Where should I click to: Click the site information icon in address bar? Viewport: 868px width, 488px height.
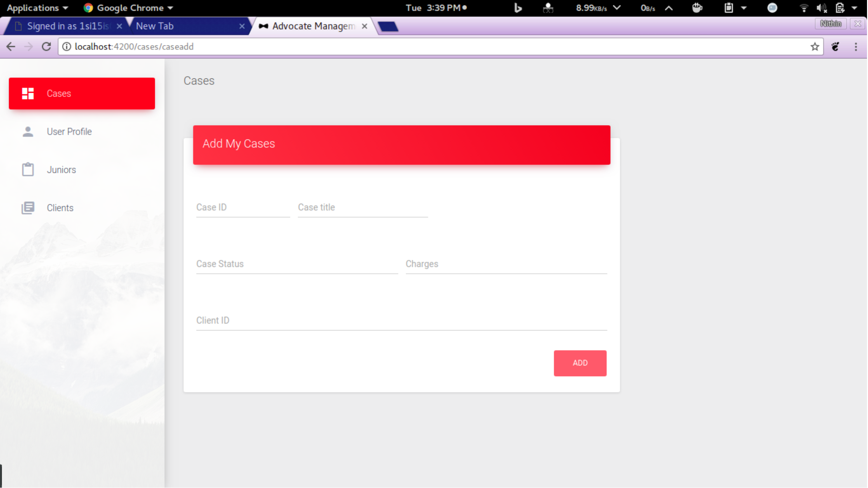[67, 46]
